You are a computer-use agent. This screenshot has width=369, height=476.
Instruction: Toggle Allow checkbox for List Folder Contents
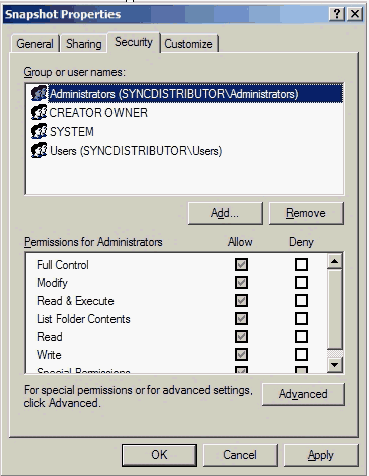[241, 319]
